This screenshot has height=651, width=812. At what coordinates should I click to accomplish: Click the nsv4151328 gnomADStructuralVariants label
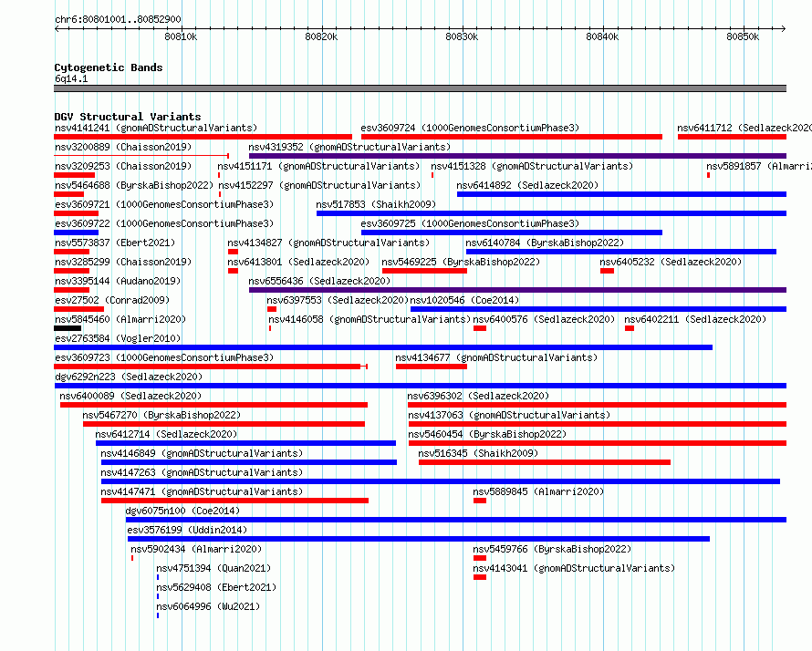532,166
